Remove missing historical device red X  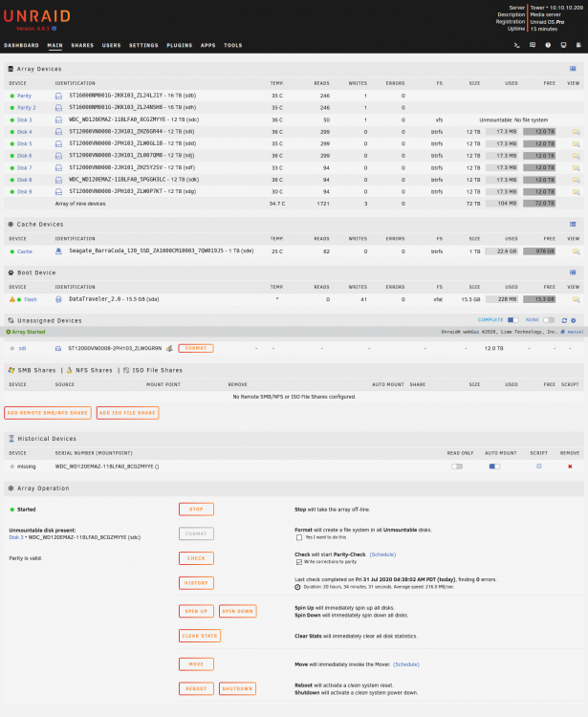570,467
